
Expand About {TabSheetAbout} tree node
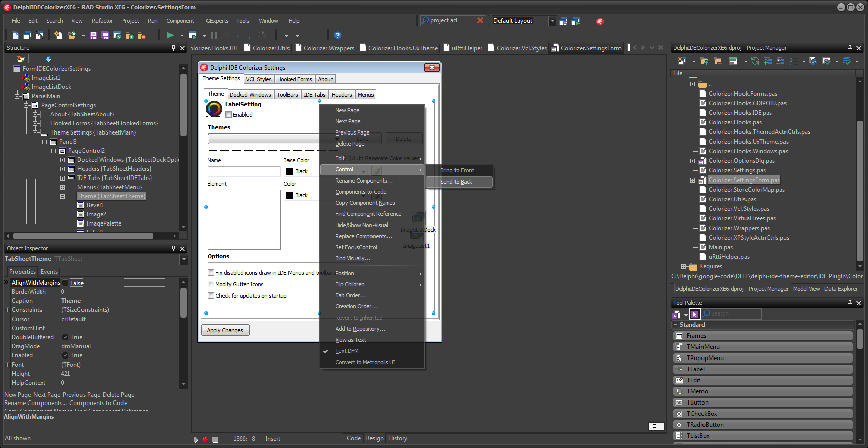point(35,114)
